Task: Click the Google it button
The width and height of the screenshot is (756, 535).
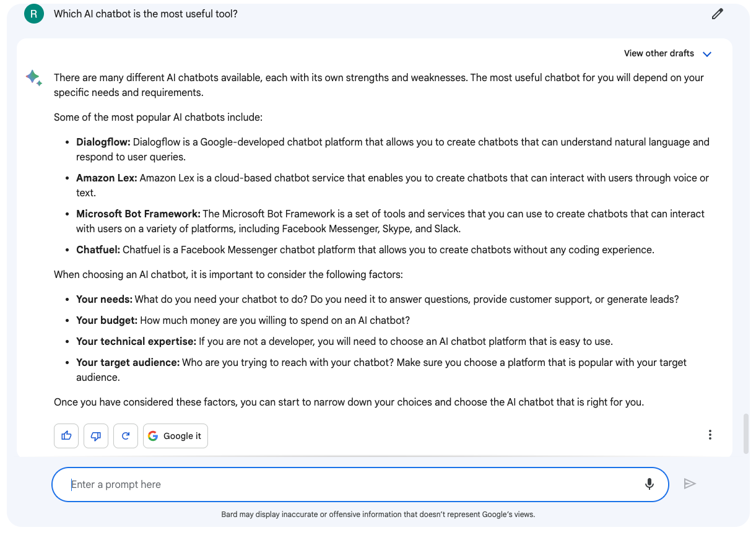Action: tap(175, 436)
